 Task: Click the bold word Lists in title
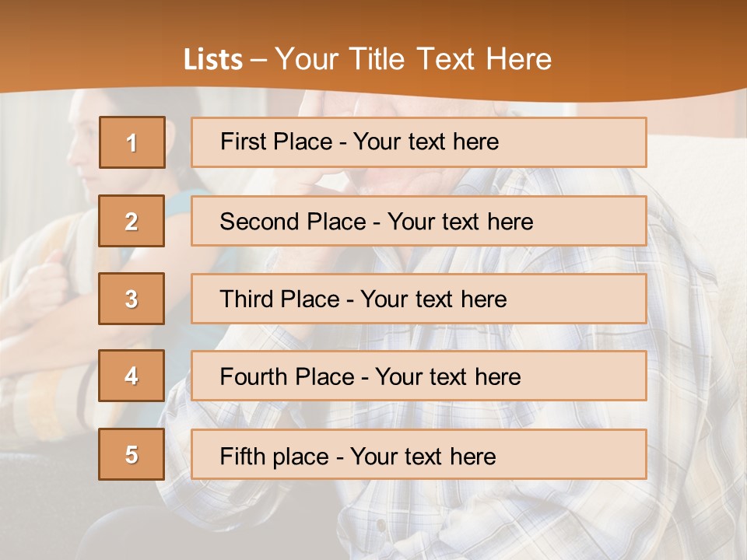click(213, 59)
